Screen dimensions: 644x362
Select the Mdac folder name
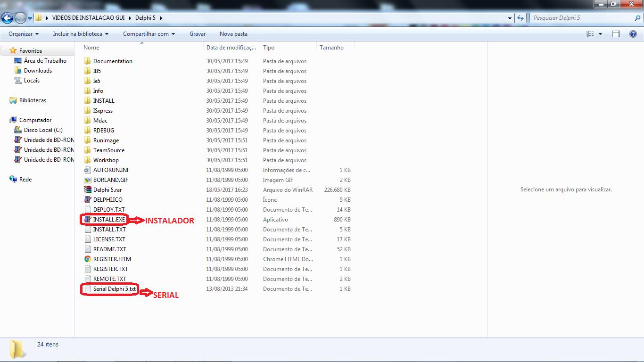[x=100, y=120]
